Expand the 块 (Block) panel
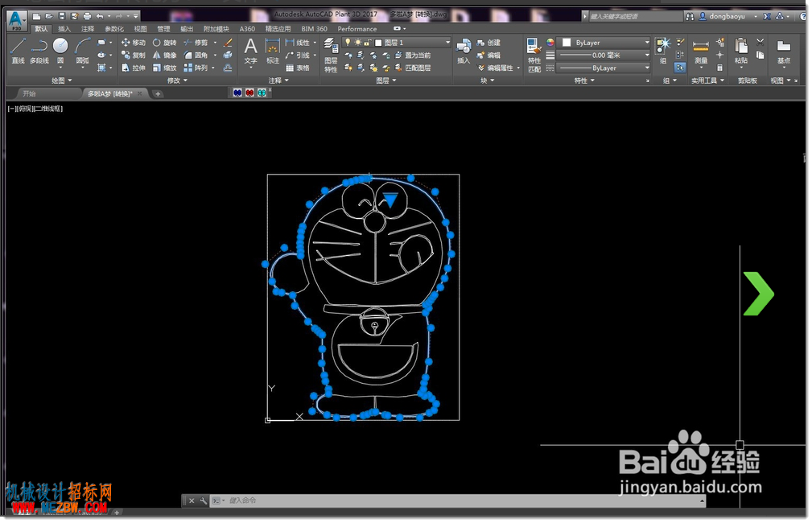The width and height of the screenshot is (812, 523). [x=488, y=80]
